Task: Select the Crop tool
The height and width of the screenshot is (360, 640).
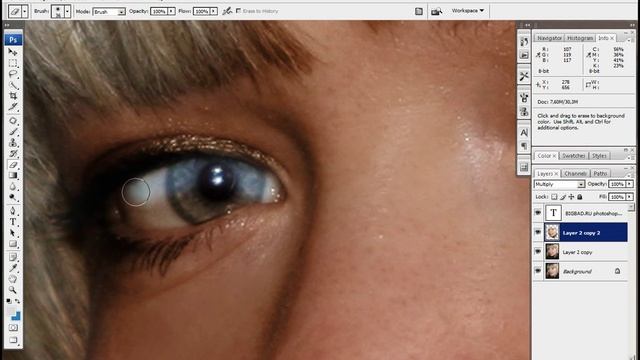Action: click(13, 96)
